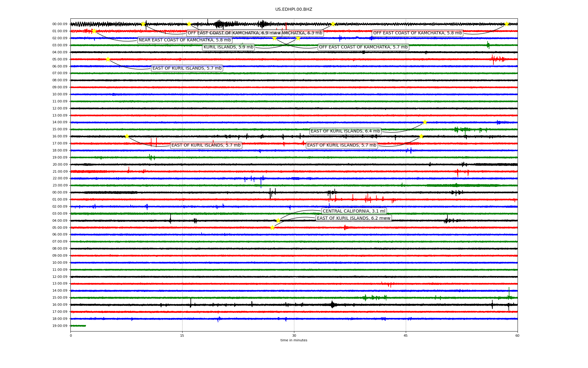Click the 22:00:09 trace time label
The height and width of the screenshot is (368, 588).
point(60,178)
